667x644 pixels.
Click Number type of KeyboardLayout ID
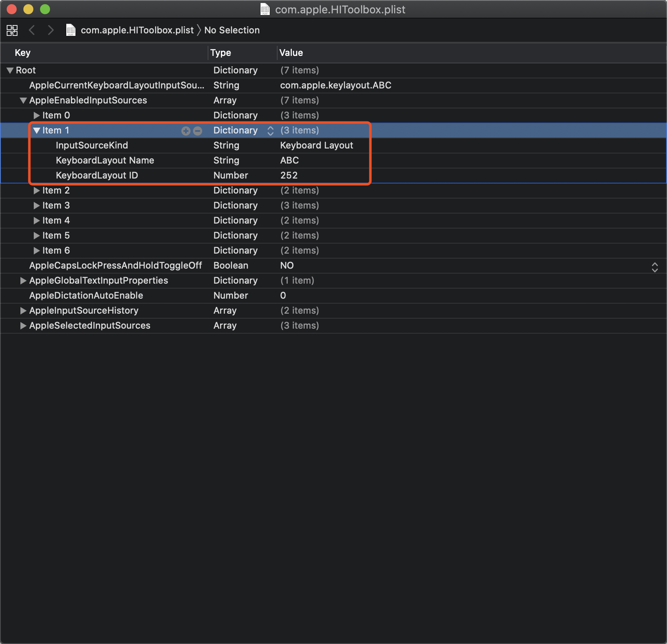231,175
